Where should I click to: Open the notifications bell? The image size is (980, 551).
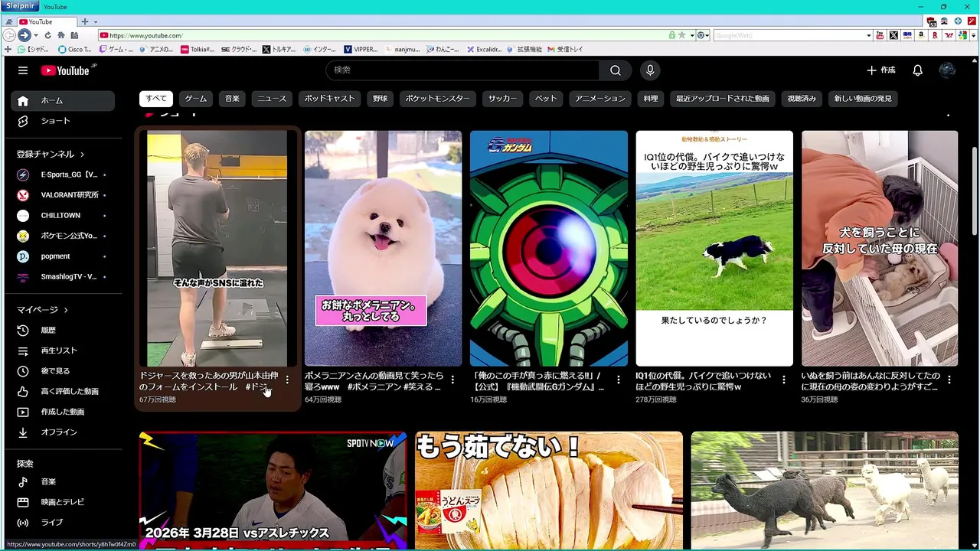pos(917,70)
